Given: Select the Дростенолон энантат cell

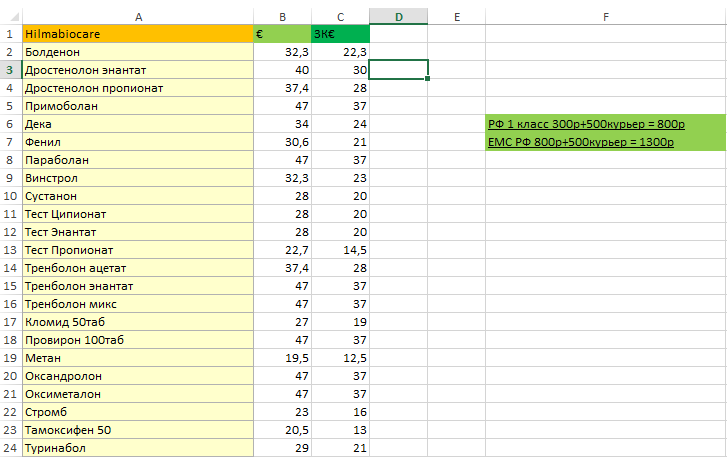Looking at the screenshot, I should pyautogui.click(x=138, y=70).
